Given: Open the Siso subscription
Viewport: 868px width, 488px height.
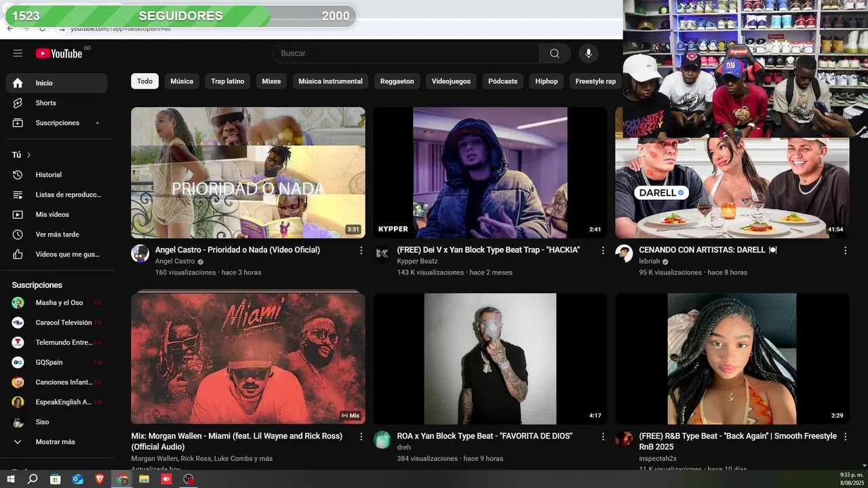Looking at the screenshot, I should [x=57, y=422].
